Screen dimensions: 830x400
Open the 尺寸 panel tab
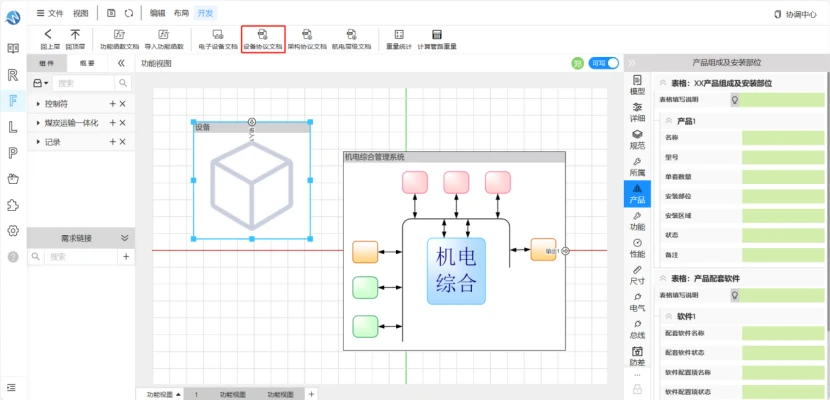point(637,276)
